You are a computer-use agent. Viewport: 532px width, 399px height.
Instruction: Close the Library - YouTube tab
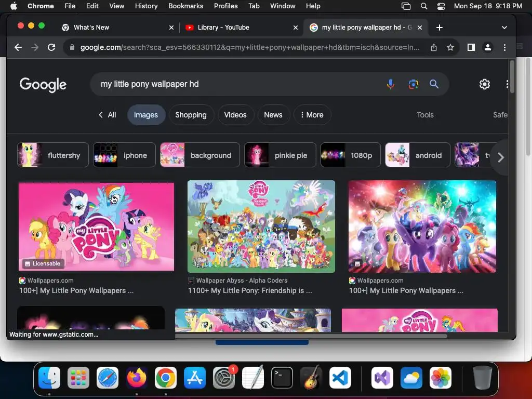tap(296, 28)
